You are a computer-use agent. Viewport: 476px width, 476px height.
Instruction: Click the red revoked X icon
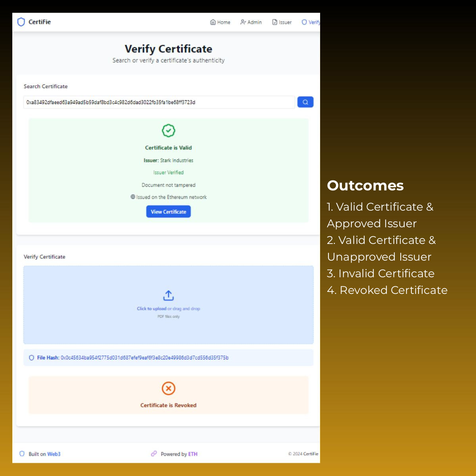pyautogui.click(x=169, y=388)
